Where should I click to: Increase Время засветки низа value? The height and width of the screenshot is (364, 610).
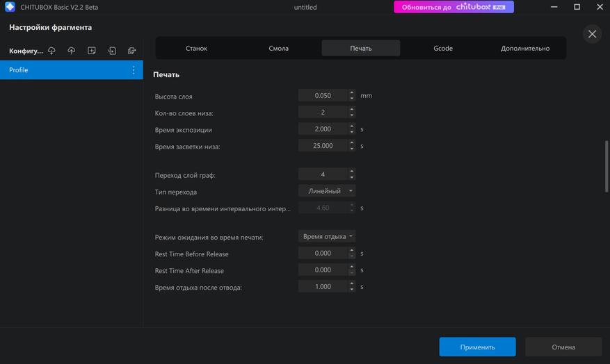[352, 143]
